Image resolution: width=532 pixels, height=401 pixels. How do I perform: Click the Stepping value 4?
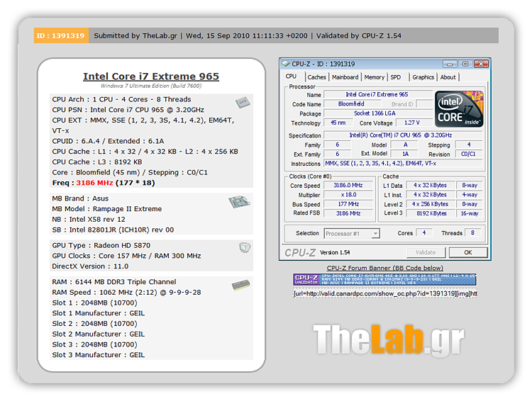(x=469, y=145)
